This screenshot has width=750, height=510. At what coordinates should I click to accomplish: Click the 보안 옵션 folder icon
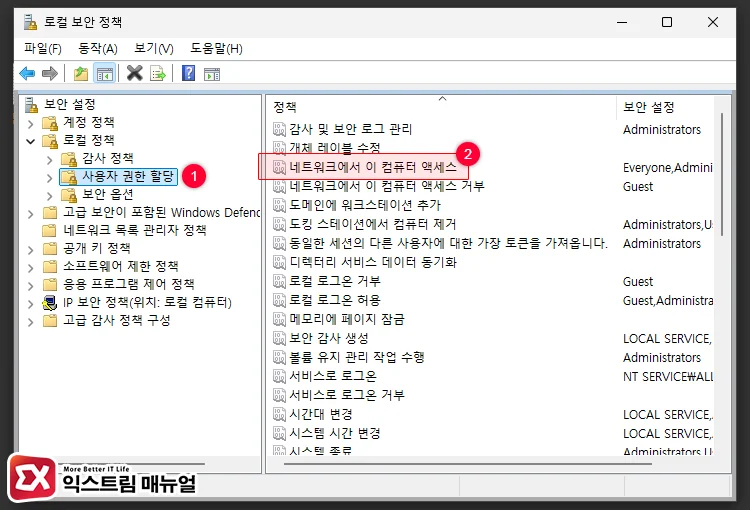tap(69, 195)
